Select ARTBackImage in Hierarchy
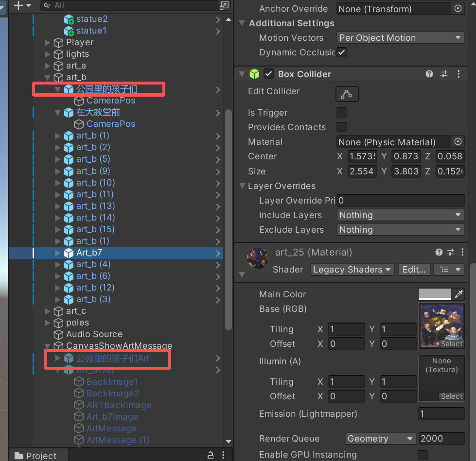476x461 pixels. coord(119,405)
